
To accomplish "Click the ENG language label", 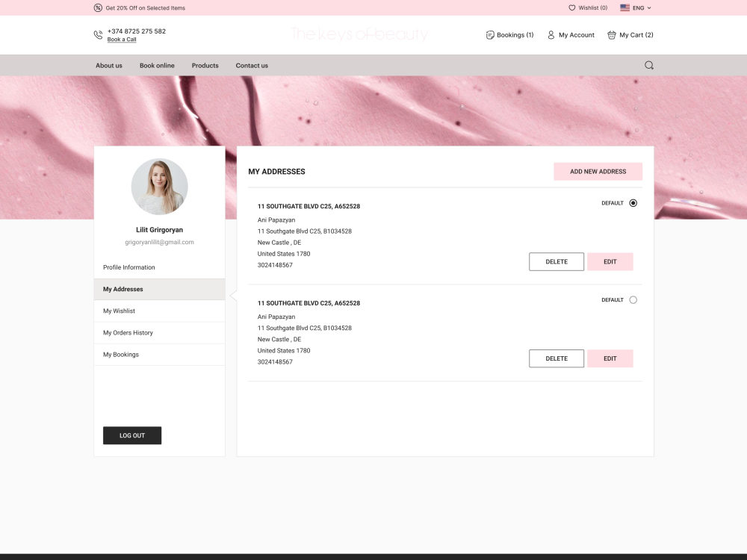I will [639, 8].
